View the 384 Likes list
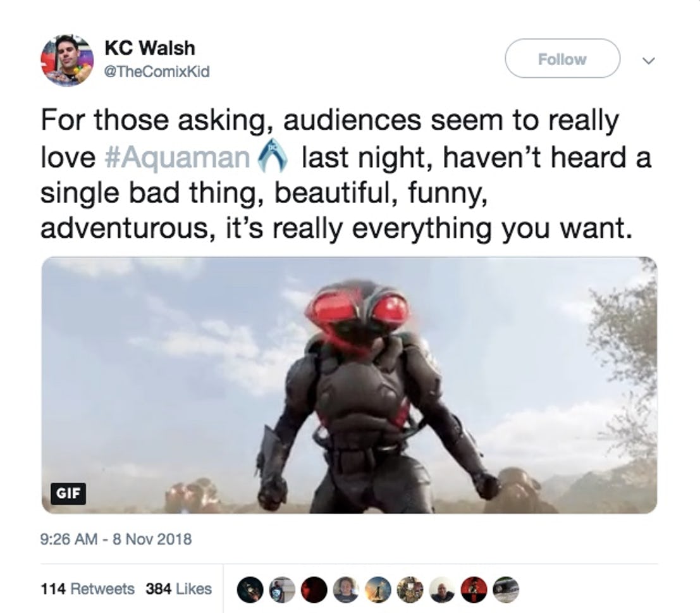 coord(178,589)
